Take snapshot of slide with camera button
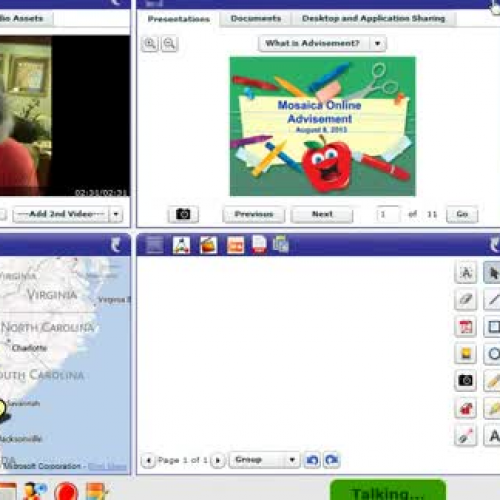Viewport: 500px width, 500px height. coord(183,214)
